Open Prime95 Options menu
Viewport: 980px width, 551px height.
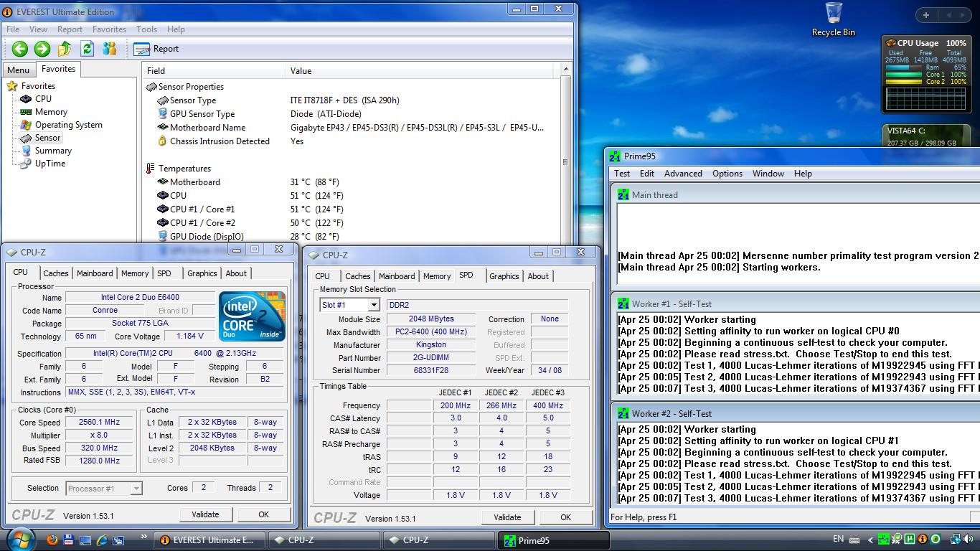pos(727,174)
